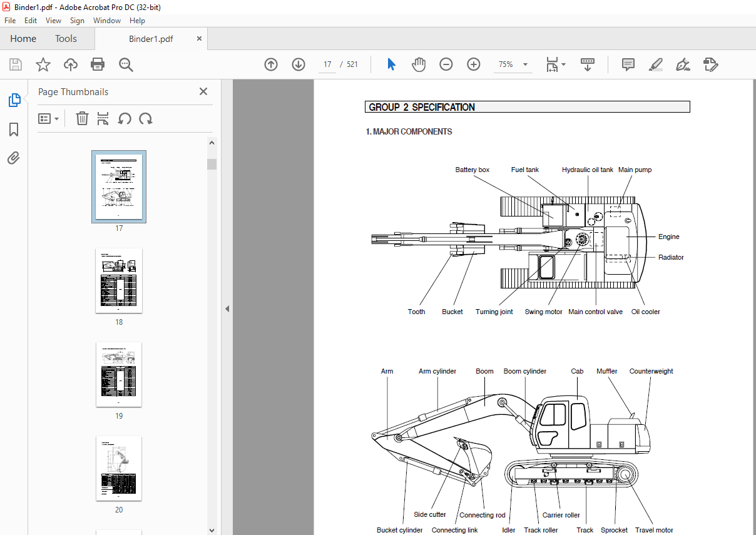
Task: Zoom out with minus icon
Action: coord(446,64)
